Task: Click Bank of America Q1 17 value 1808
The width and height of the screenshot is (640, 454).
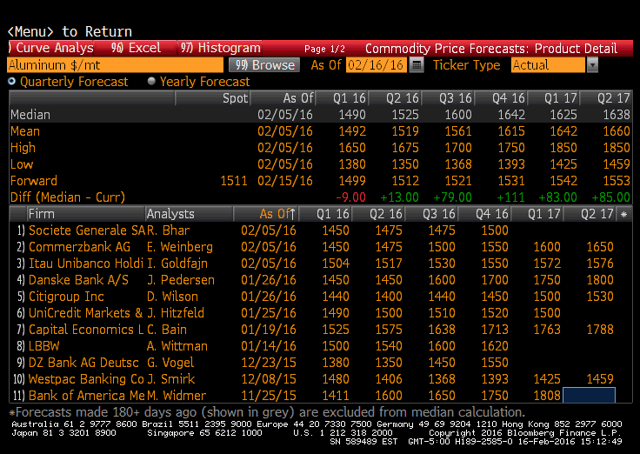Action: (547, 396)
